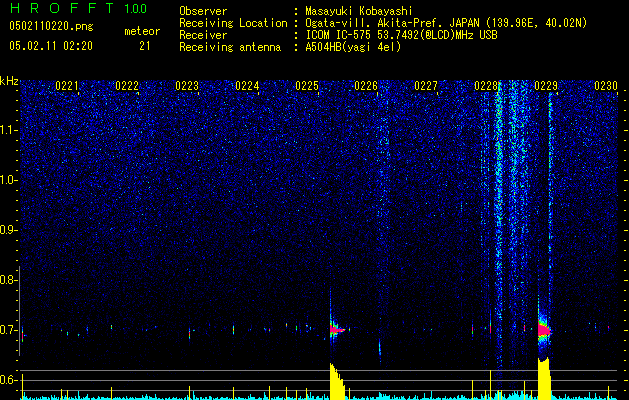629x400 pixels.
Task: Click the 0.7 frequency axis label
Action: pos(7,330)
